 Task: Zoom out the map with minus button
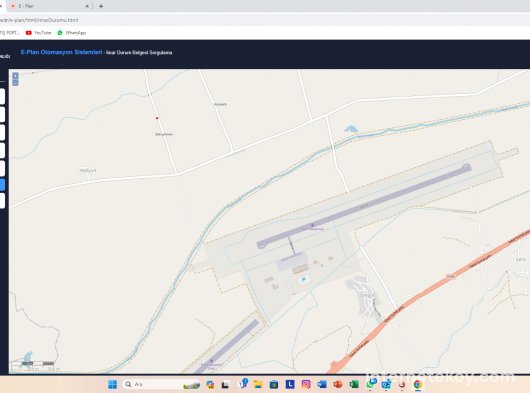pos(15,82)
